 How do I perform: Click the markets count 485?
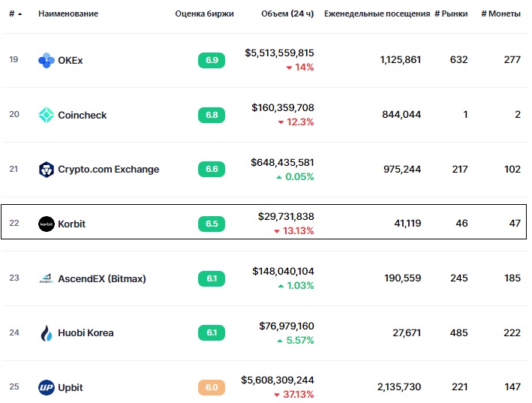458,333
